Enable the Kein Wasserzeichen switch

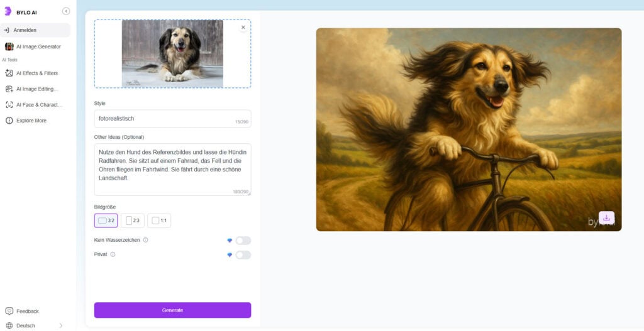243,241
